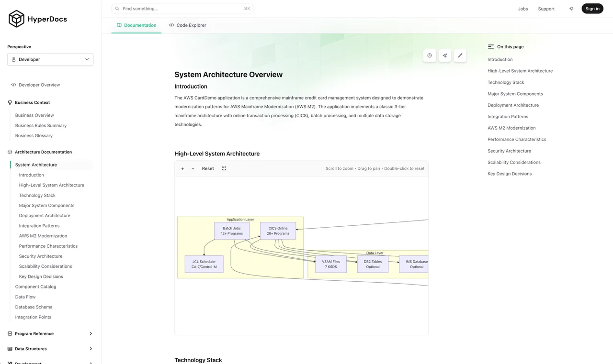The width and height of the screenshot is (613, 364).
Task: Open the Jobs link in header
Action: pos(523,9)
